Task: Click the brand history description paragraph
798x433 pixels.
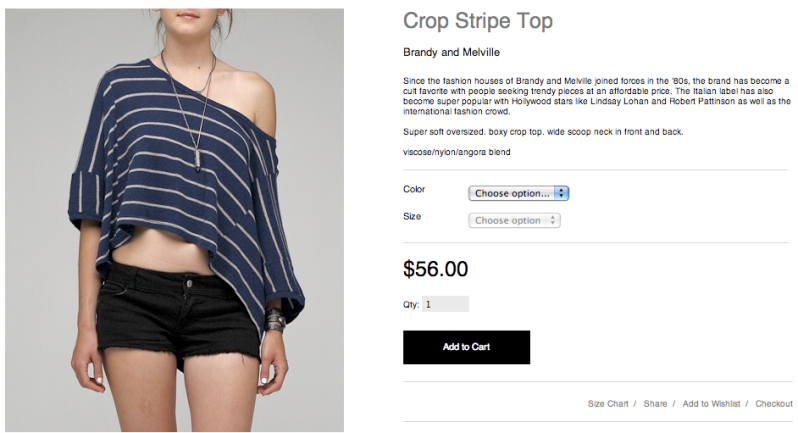Action: click(596, 96)
